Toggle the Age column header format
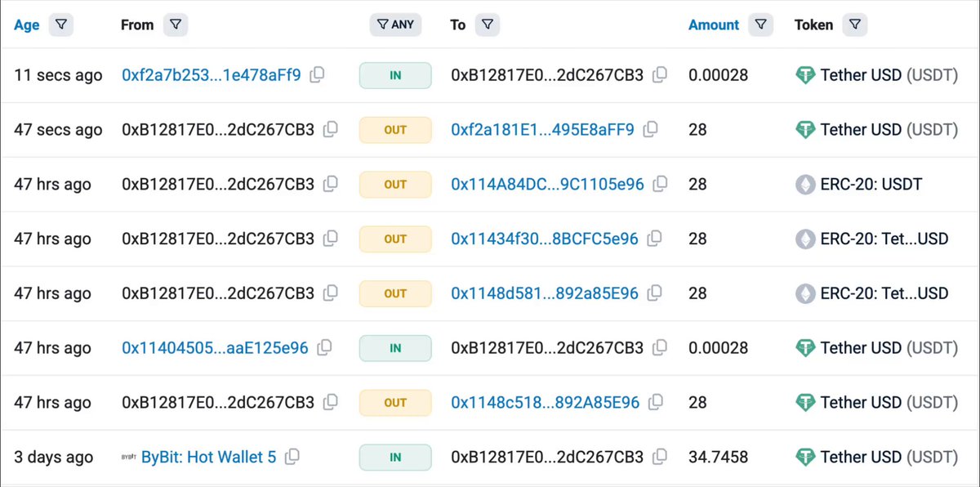Image resolution: width=980 pixels, height=487 pixels. pos(26,25)
